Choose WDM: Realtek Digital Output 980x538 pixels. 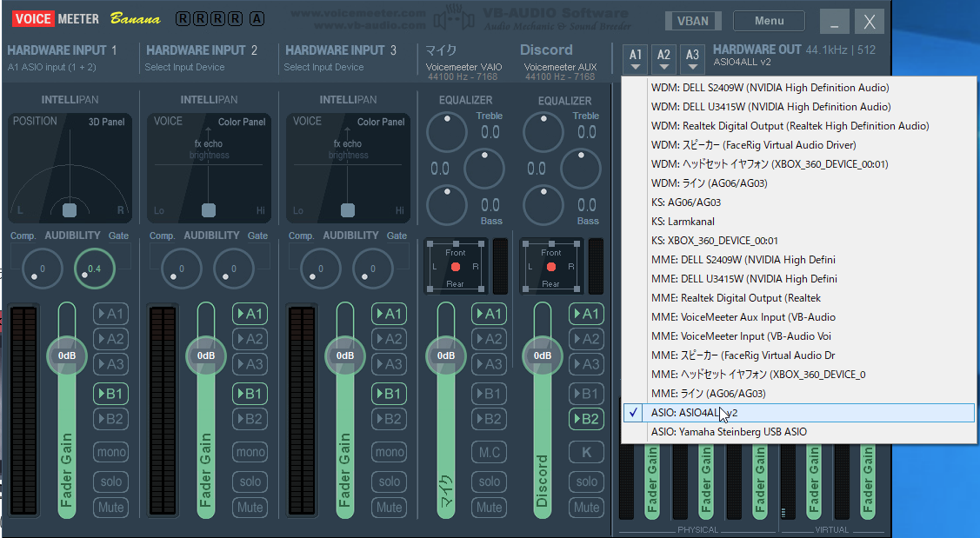coord(799,126)
